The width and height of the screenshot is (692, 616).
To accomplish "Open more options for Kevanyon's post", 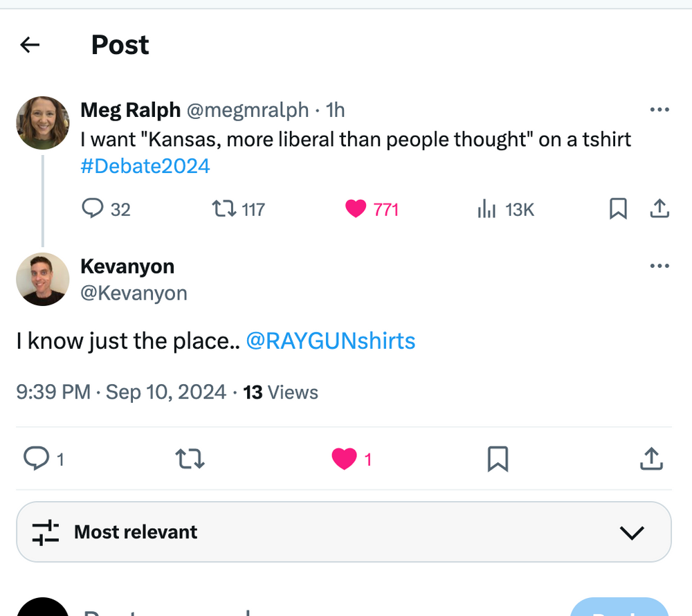I will point(659,266).
